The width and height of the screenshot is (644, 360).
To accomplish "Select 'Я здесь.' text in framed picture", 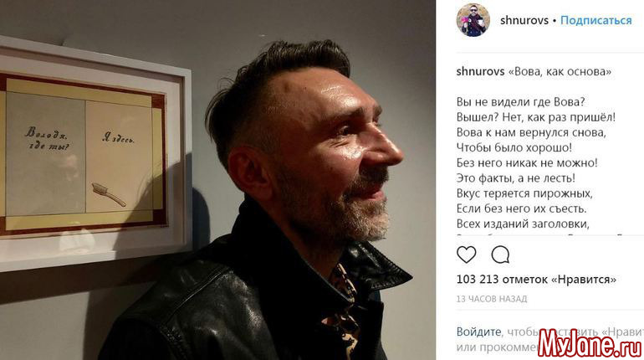I will (x=119, y=138).
